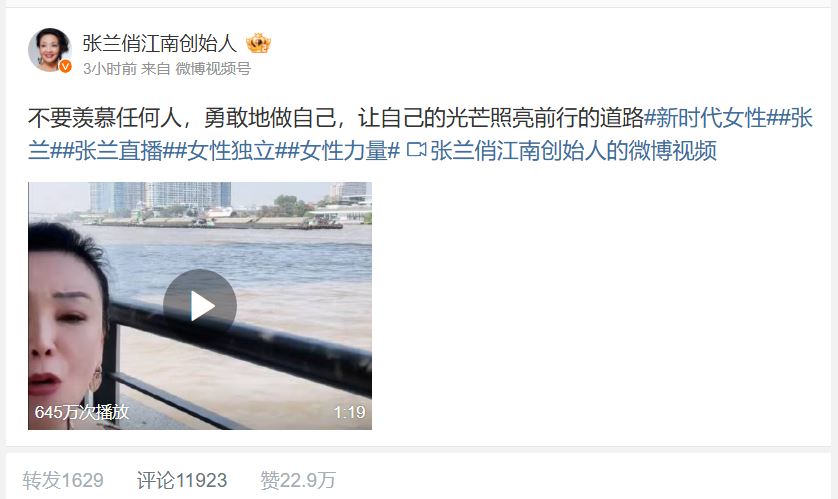Image resolution: width=838 pixels, height=499 pixels.
Task: Click the video thumbnail of the river scene
Action: pos(200,306)
